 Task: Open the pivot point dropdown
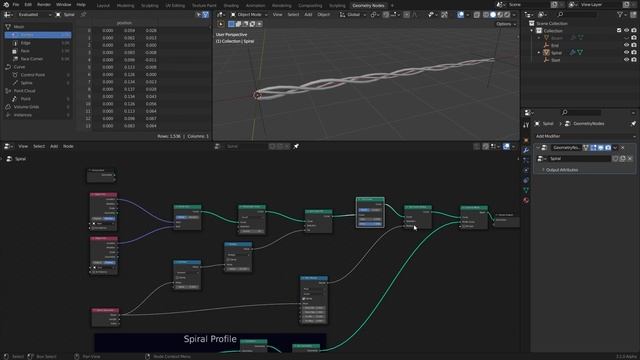(374, 15)
